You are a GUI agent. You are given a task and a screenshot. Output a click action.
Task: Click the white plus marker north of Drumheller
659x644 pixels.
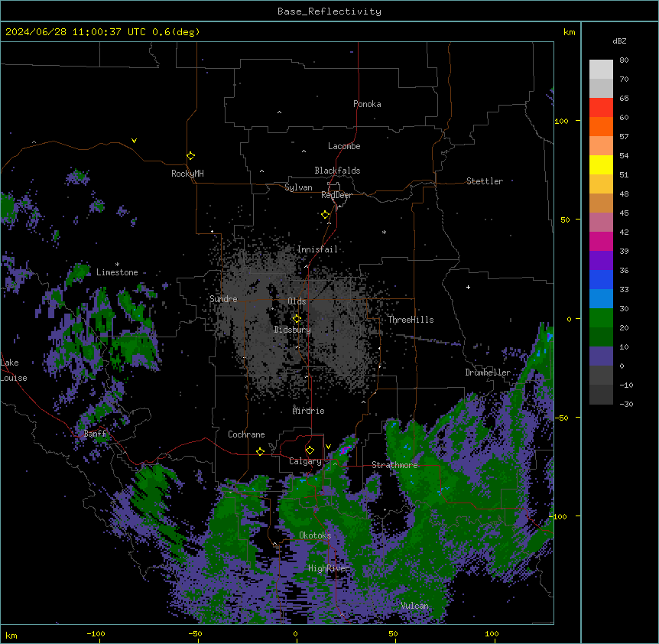point(468,287)
